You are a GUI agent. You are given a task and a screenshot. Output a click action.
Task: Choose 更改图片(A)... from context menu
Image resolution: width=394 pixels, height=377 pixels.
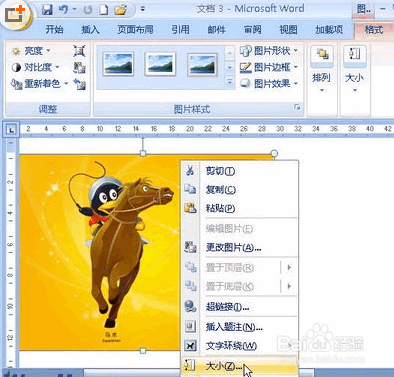pyautogui.click(x=239, y=247)
